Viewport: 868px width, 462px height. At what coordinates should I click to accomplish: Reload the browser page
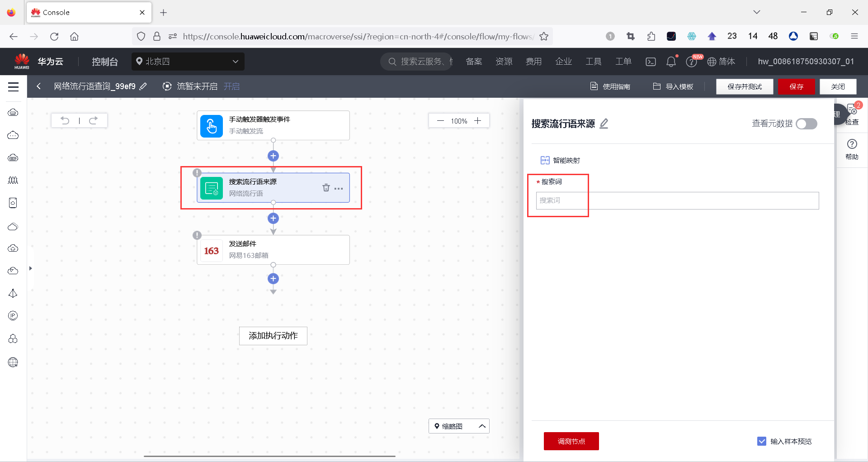click(54, 36)
